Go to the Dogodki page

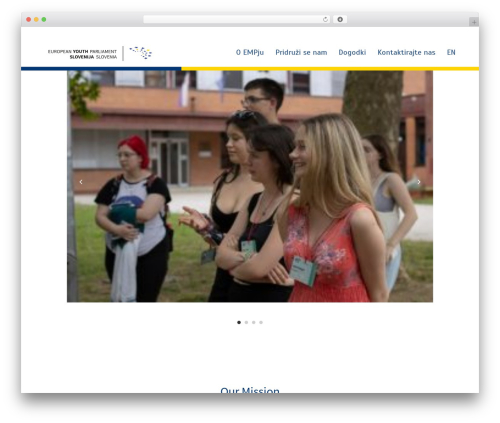point(352,52)
